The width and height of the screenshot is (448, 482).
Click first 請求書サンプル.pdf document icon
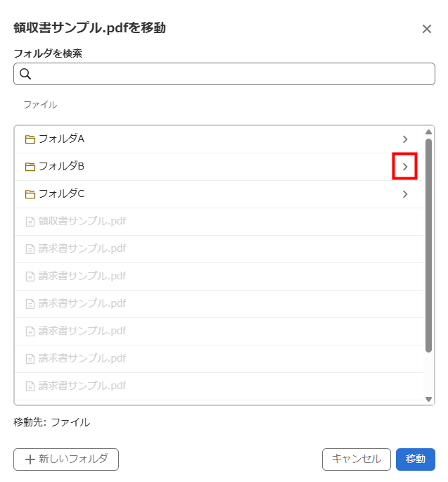(x=30, y=248)
